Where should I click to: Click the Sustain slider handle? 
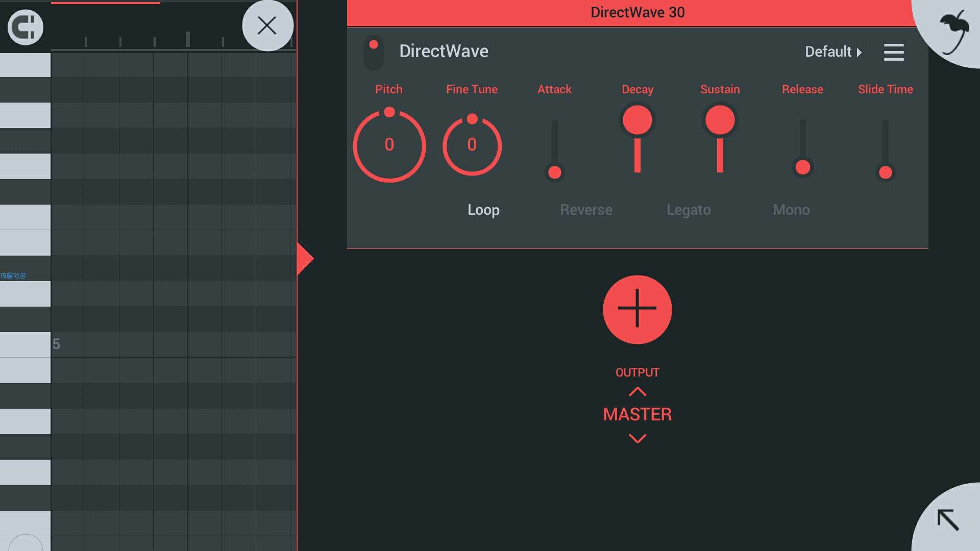tap(720, 120)
